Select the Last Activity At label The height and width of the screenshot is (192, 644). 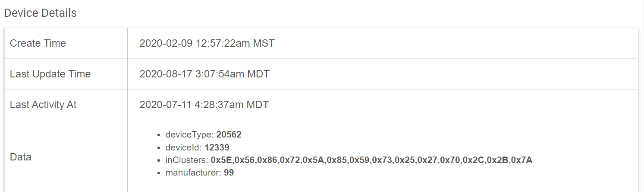(x=43, y=105)
